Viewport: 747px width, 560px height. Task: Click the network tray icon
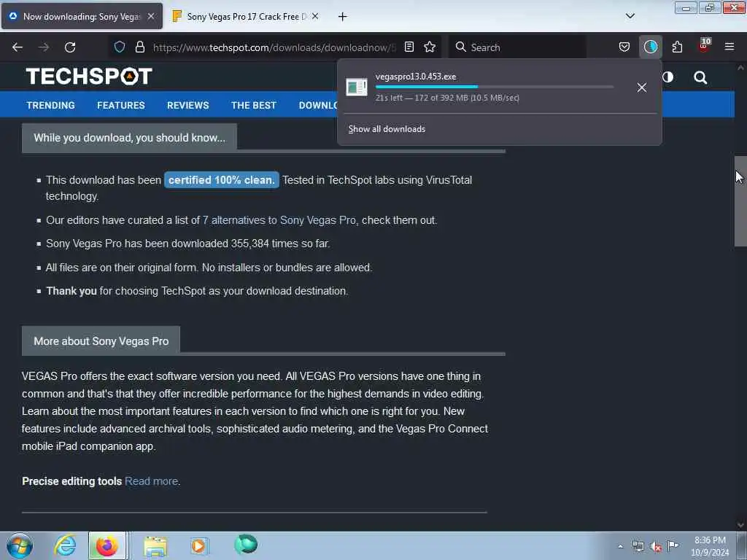click(x=638, y=547)
